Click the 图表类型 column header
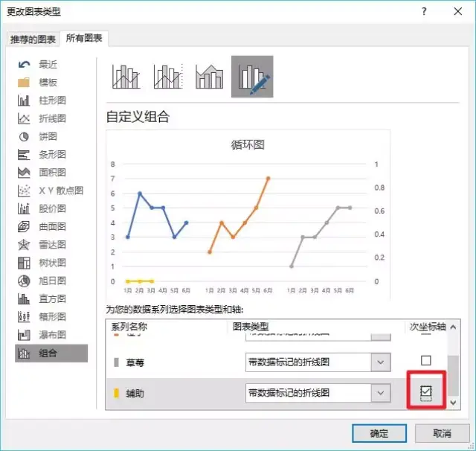Viewport: 476px width, 451px height. [251, 327]
